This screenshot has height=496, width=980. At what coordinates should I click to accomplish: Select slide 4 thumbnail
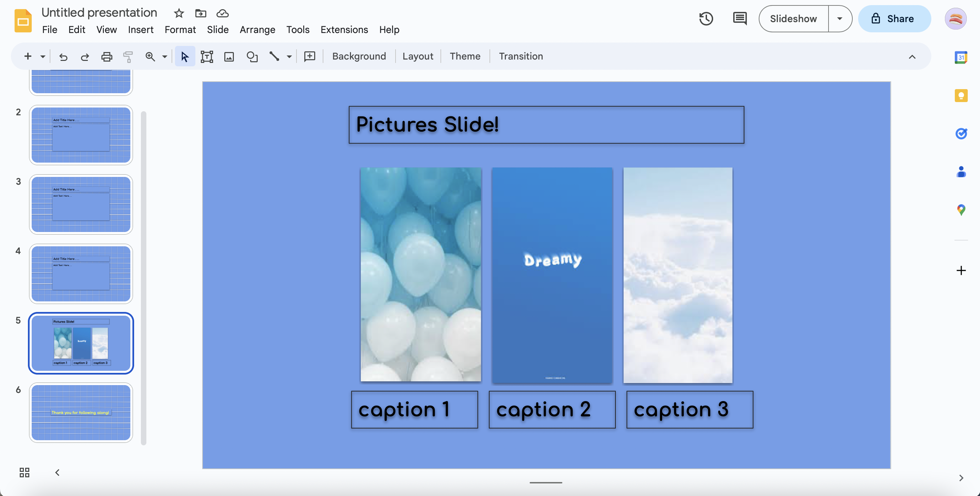coord(81,274)
